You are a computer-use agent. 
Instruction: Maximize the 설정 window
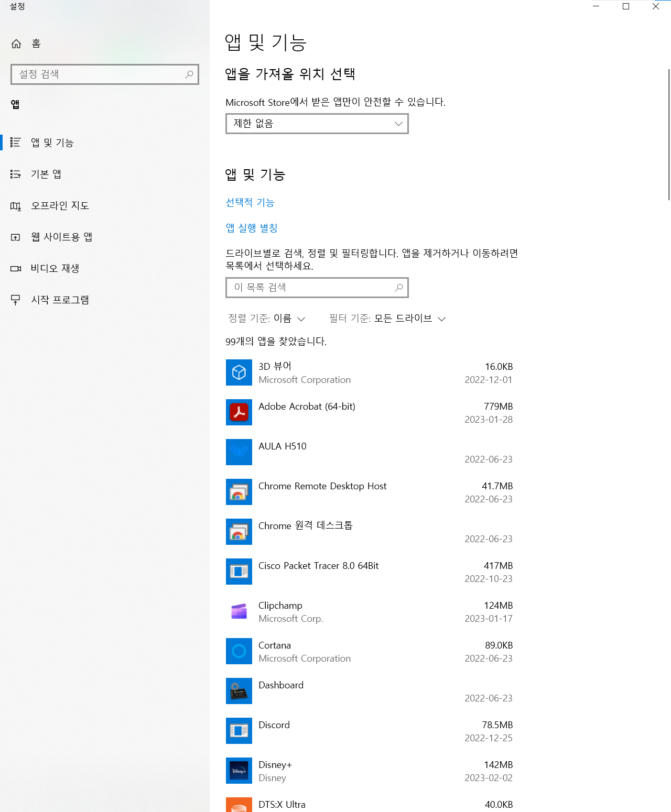(x=626, y=6)
